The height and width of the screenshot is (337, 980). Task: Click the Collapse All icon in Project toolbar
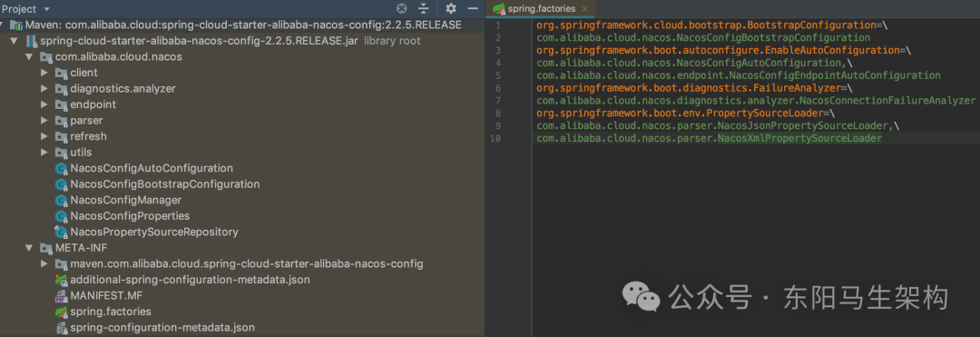click(424, 9)
